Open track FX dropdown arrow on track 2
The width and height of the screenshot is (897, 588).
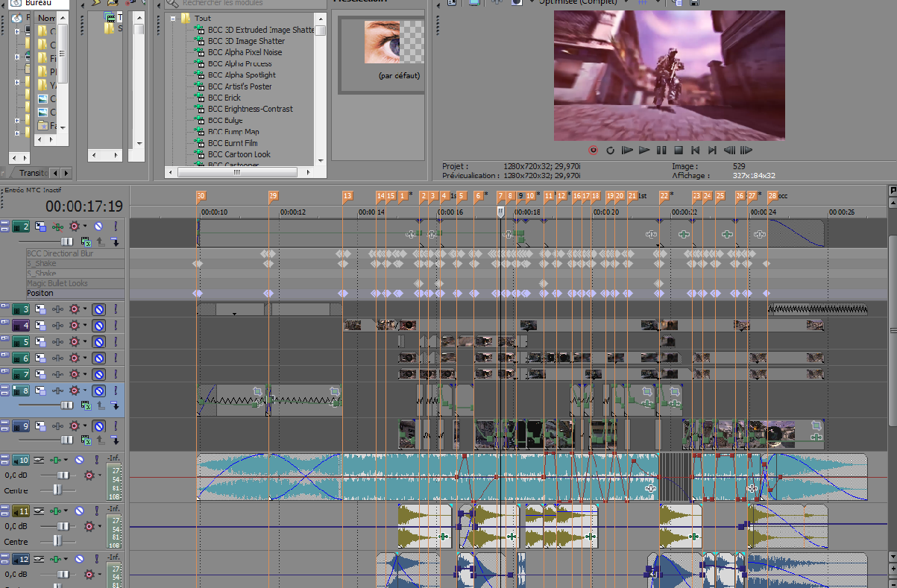point(84,226)
